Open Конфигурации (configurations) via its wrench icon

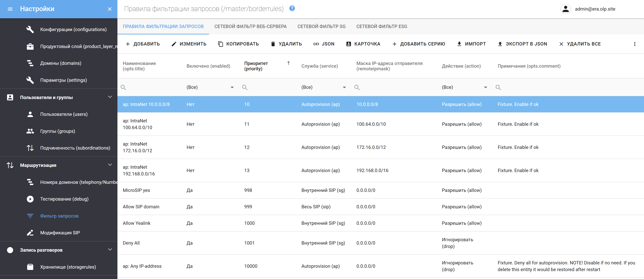tap(30, 30)
